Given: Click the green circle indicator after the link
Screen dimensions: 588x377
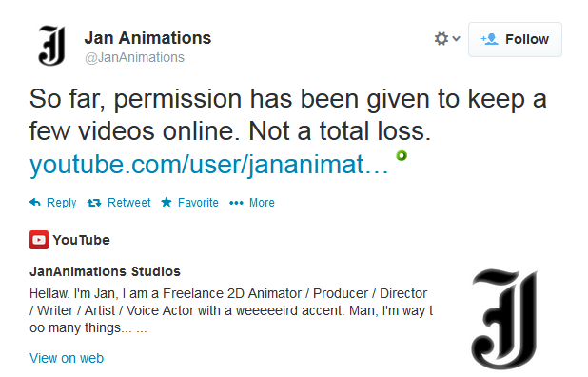Looking at the screenshot, I should 402,155.
